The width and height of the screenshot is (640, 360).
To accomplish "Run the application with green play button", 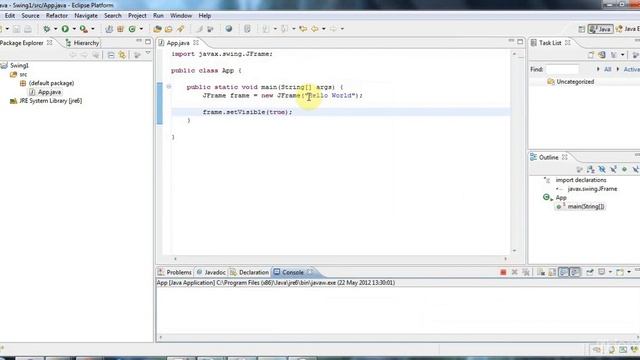I will (x=65, y=29).
